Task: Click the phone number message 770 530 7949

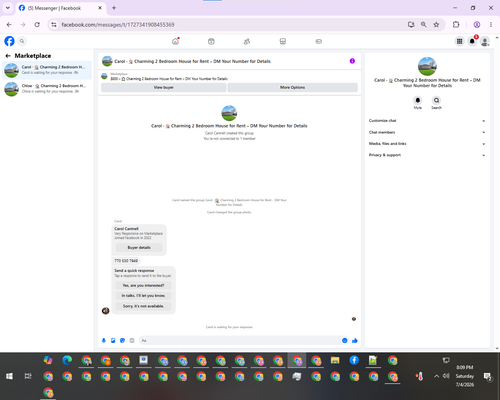Action: point(126,261)
